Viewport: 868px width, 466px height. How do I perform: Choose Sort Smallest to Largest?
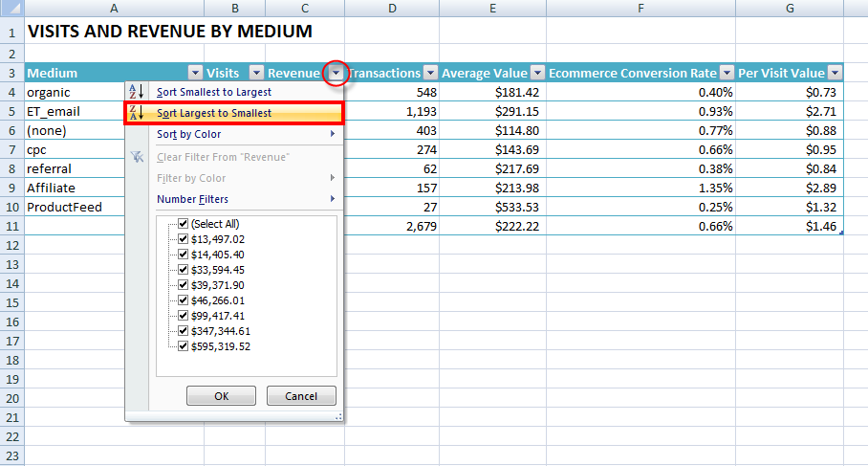tap(235, 92)
